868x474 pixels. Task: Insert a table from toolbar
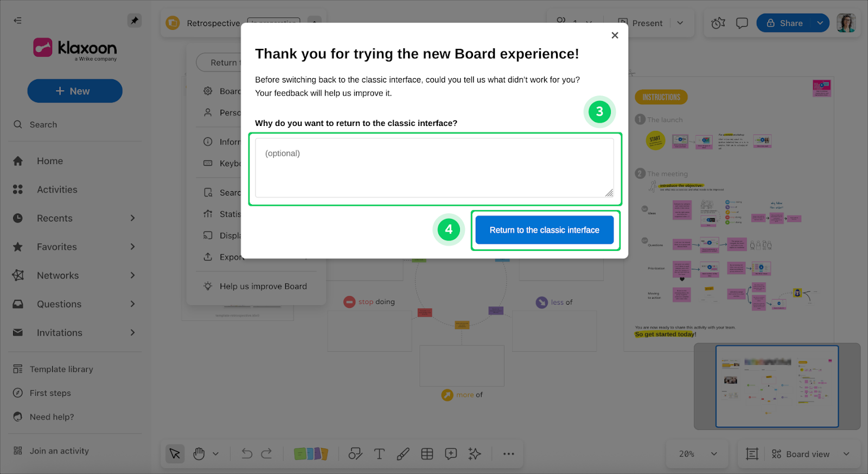click(x=427, y=454)
